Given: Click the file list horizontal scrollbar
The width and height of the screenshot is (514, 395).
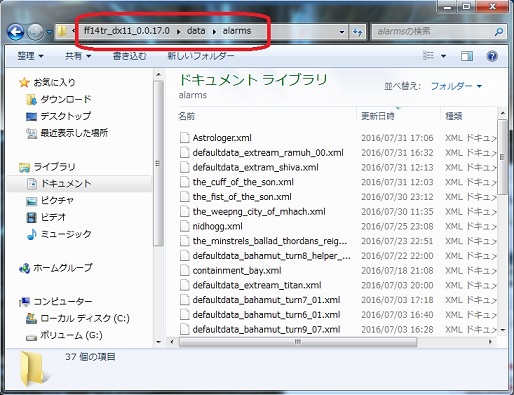Looking at the screenshot, I should coord(298,342).
